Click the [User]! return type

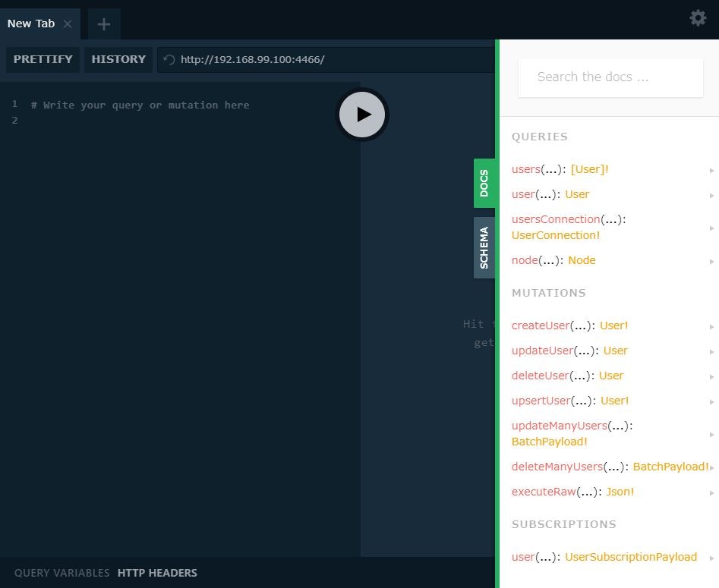click(x=589, y=169)
